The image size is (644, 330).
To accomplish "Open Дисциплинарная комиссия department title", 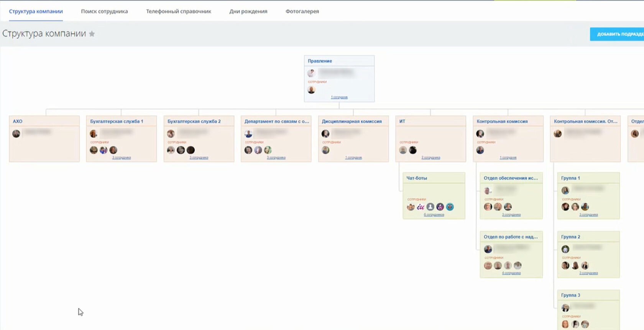I will [352, 121].
